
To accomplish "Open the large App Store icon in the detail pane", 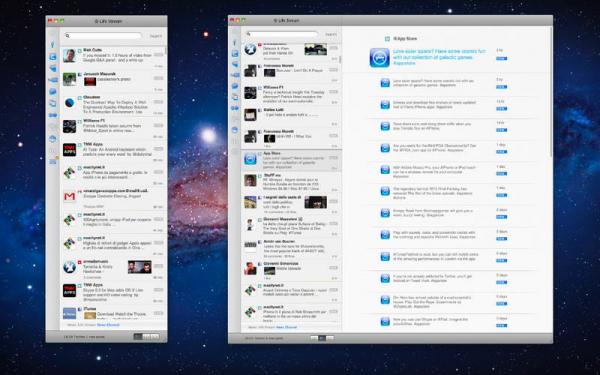I will pyautogui.click(x=380, y=58).
